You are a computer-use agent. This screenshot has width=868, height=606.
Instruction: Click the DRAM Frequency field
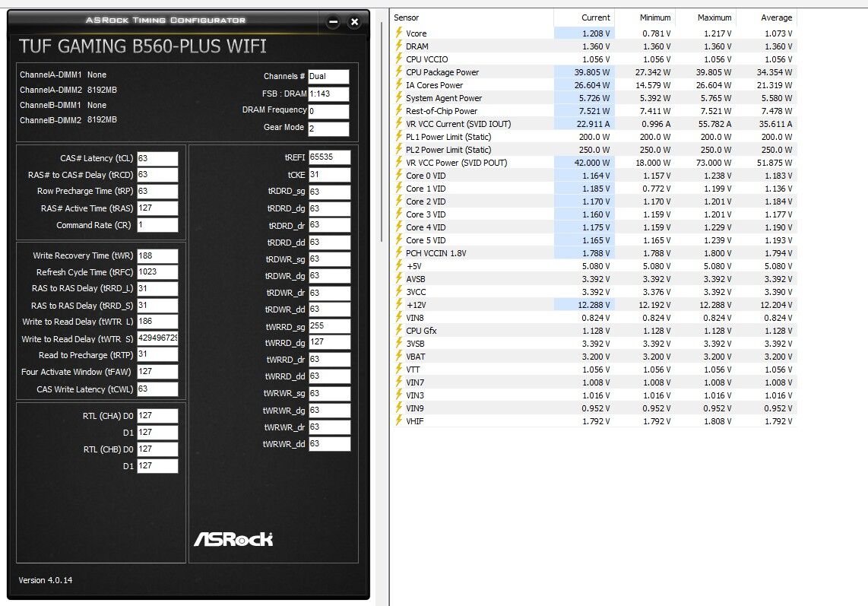click(329, 111)
